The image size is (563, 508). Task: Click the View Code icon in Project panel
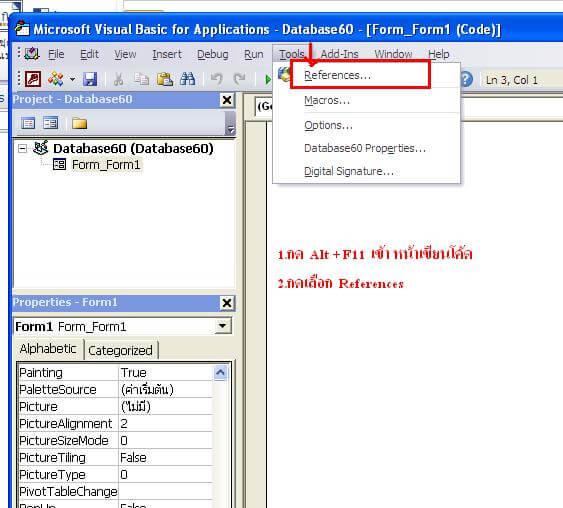pyautogui.click(x=28, y=123)
